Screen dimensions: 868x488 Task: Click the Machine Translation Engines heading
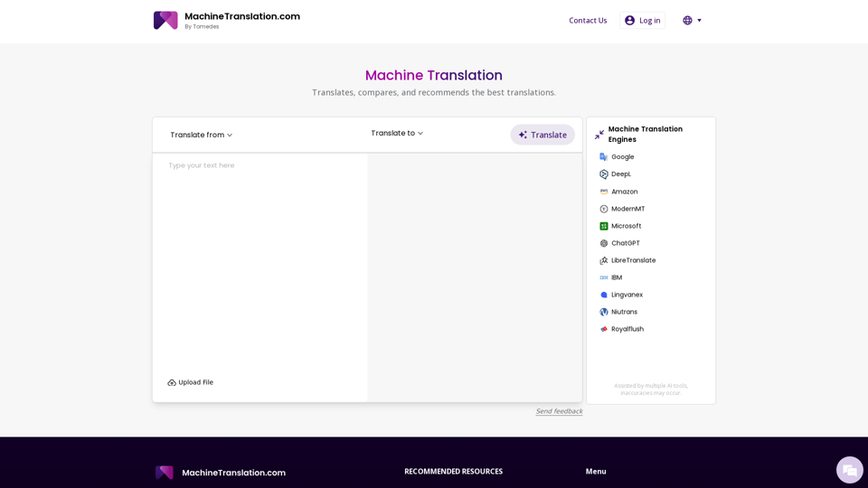pos(645,135)
